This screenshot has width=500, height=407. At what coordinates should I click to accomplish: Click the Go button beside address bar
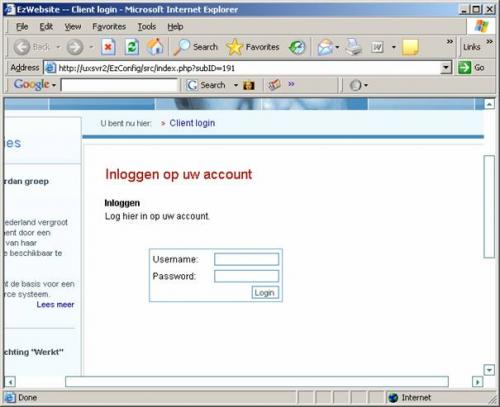pyautogui.click(x=471, y=68)
